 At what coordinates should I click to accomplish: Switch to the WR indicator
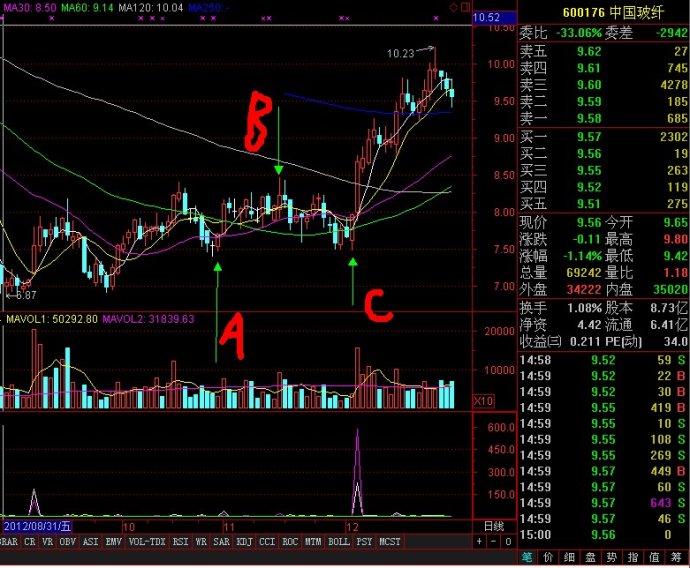pos(201,542)
